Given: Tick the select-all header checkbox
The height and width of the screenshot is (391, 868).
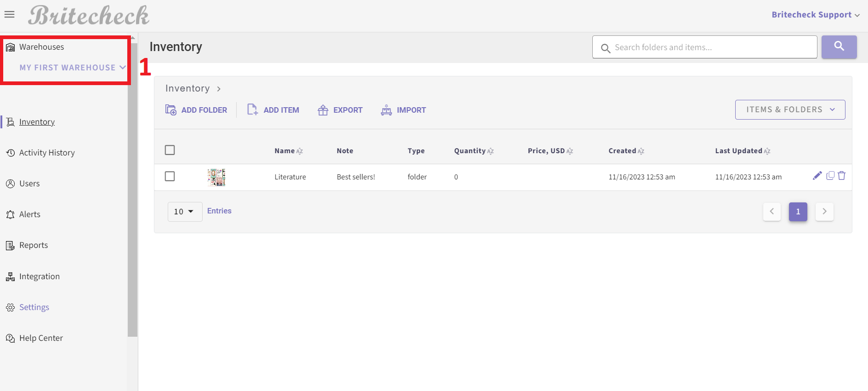Looking at the screenshot, I should pyautogui.click(x=170, y=150).
